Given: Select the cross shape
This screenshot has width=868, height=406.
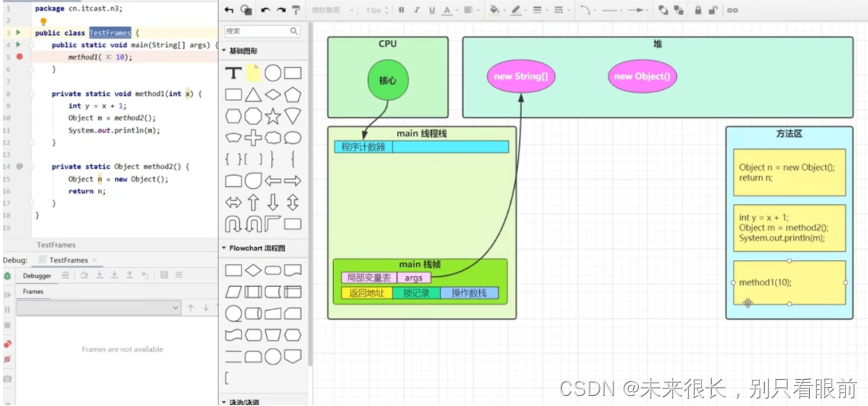Looking at the screenshot, I should pos(253,137).
